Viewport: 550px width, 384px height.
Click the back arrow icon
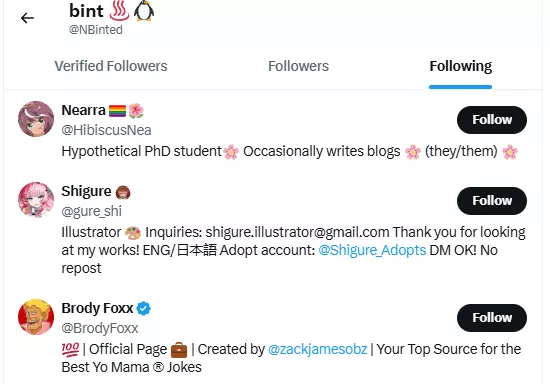[x=27, y=18]
